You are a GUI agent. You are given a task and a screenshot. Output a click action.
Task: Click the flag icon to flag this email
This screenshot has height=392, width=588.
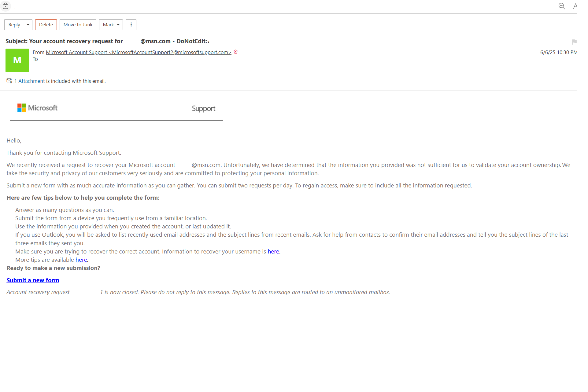574,42
